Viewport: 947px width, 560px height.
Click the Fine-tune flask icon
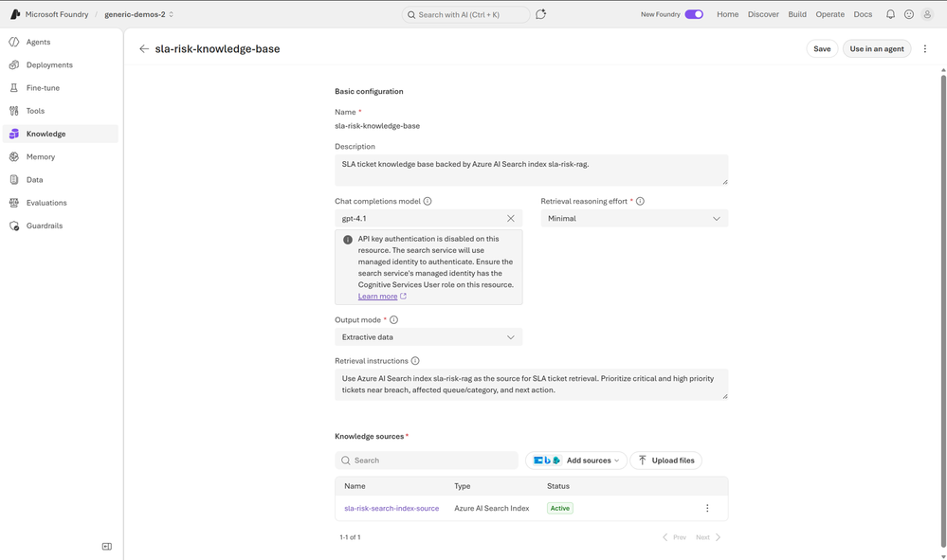coord(14,87)
